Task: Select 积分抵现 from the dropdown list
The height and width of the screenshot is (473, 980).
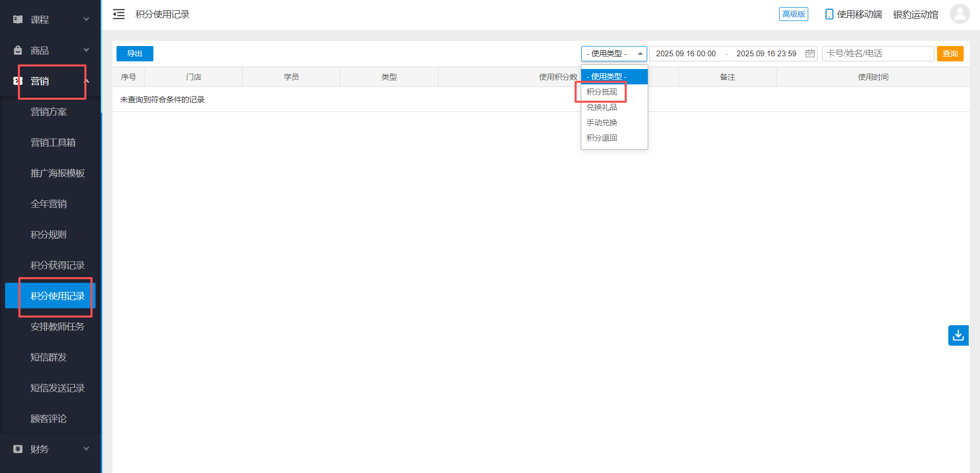Action: click(602, 92)
